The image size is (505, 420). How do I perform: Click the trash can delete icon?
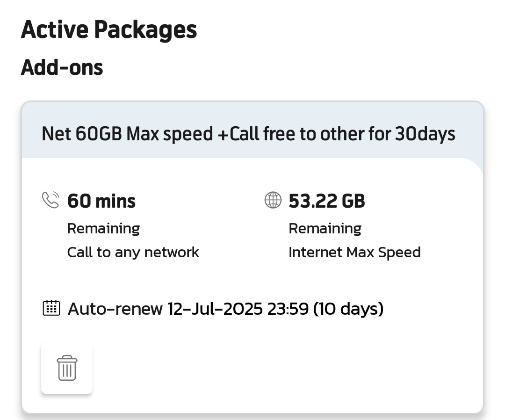tap(67, 368)
